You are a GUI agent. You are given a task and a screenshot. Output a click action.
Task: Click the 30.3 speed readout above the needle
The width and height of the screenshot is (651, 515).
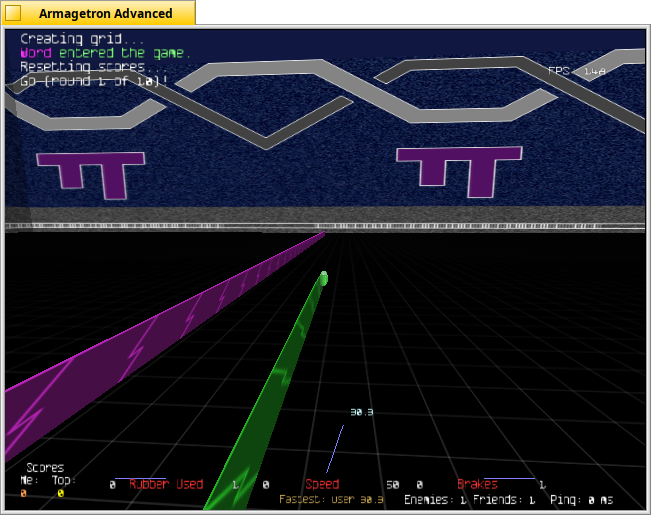click(362, 412)
